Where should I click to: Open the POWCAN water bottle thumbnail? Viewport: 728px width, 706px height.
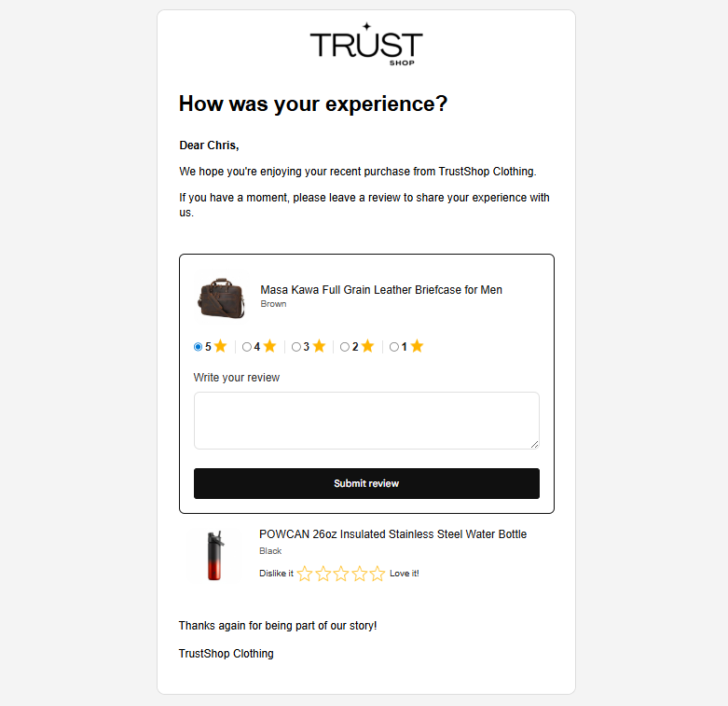(215, 556)
